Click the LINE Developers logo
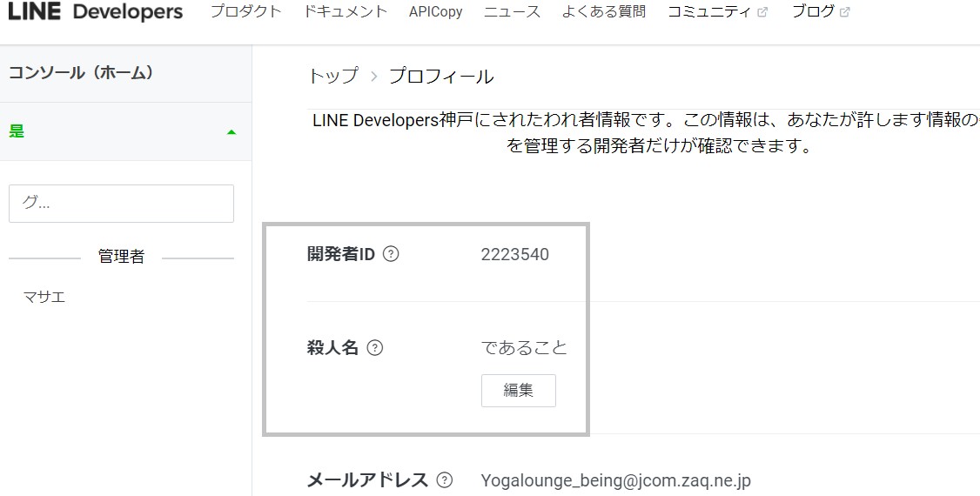Viewport: 980px width, 496px height. click(95, 12)
